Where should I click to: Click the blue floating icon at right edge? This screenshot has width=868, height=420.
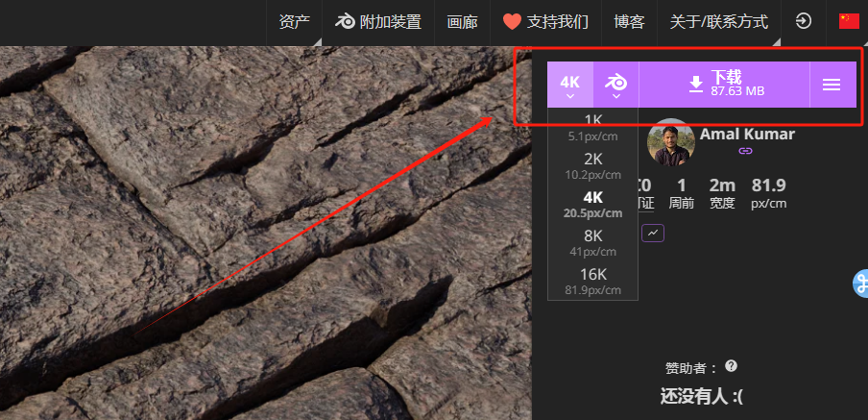tap(860, 284)
